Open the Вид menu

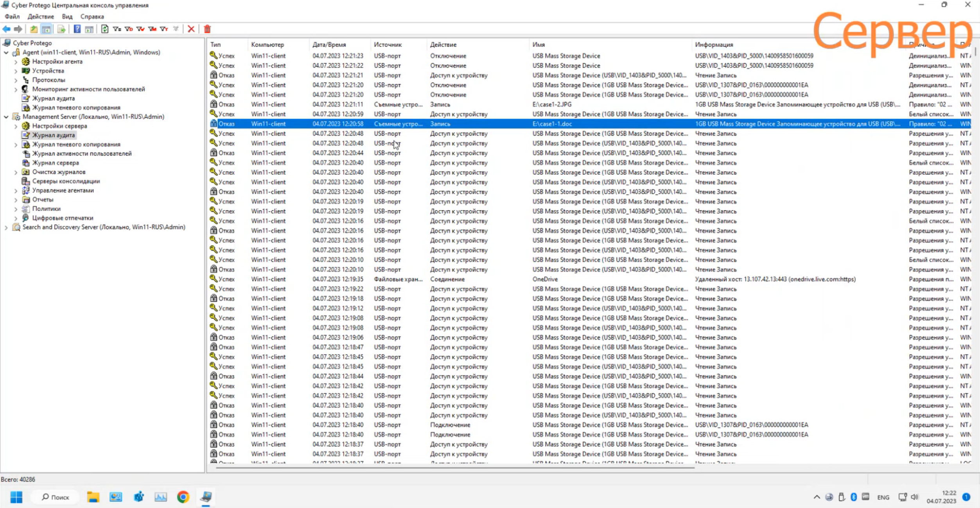(x=67, y=16)
